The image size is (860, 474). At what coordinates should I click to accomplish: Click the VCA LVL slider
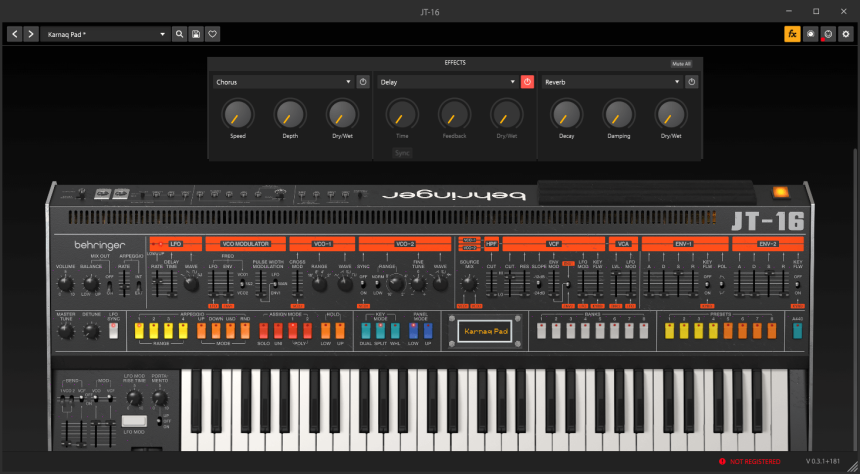615,284
